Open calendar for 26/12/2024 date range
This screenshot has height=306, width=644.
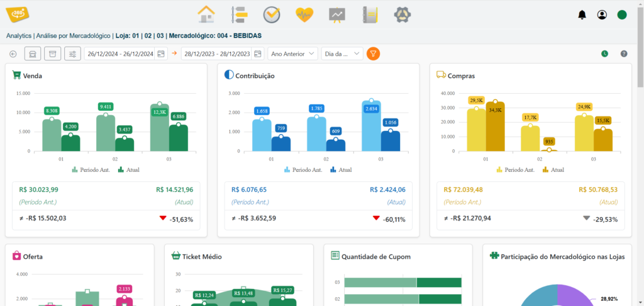tap(161, 54)
